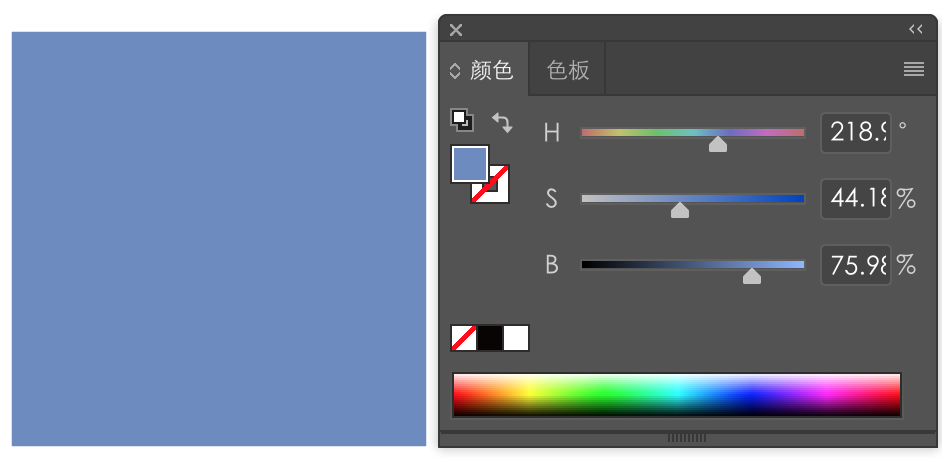942x460 pixels.
Task: Click the default fill and stroke icon
Action: 462,121
